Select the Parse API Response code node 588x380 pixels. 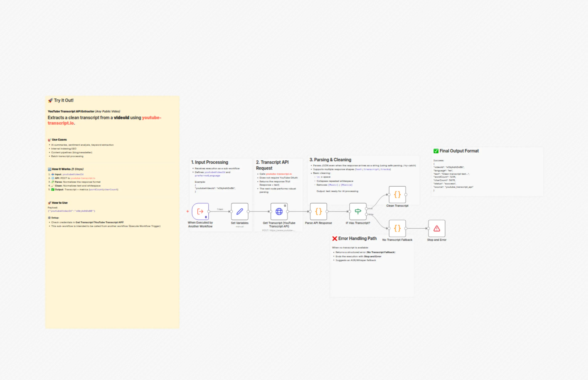coord(318,211)
